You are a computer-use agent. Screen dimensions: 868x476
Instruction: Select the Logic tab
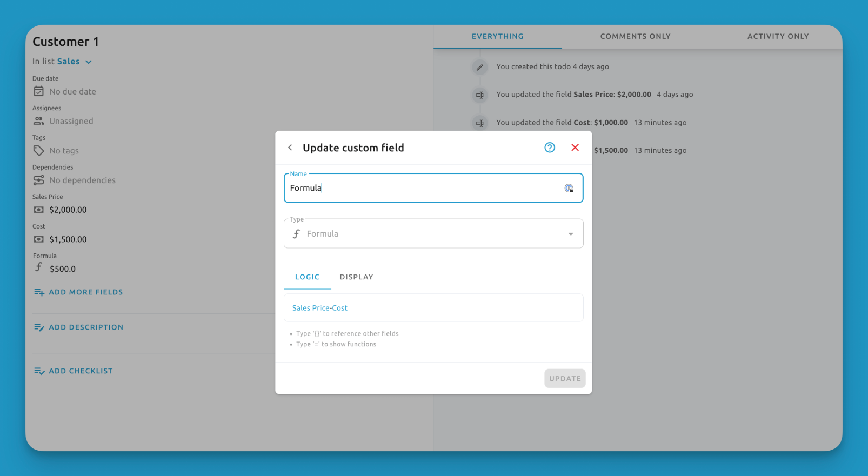(307, 277)
